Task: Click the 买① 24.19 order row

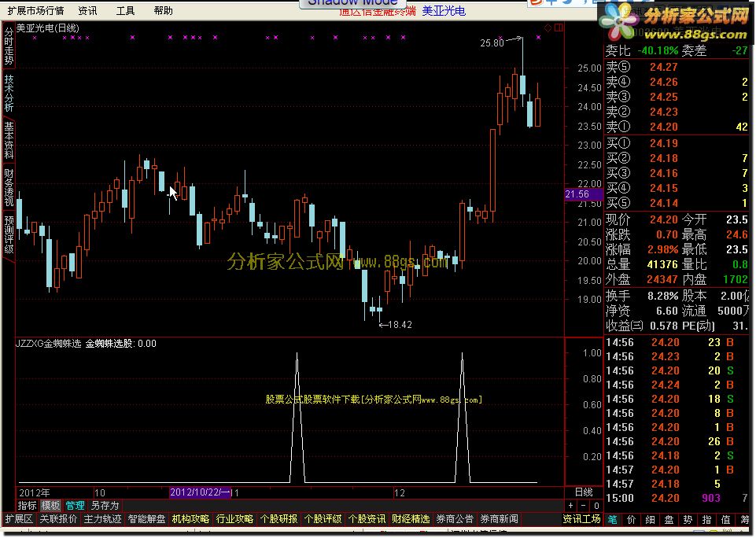Action: (x=677, y=143)
